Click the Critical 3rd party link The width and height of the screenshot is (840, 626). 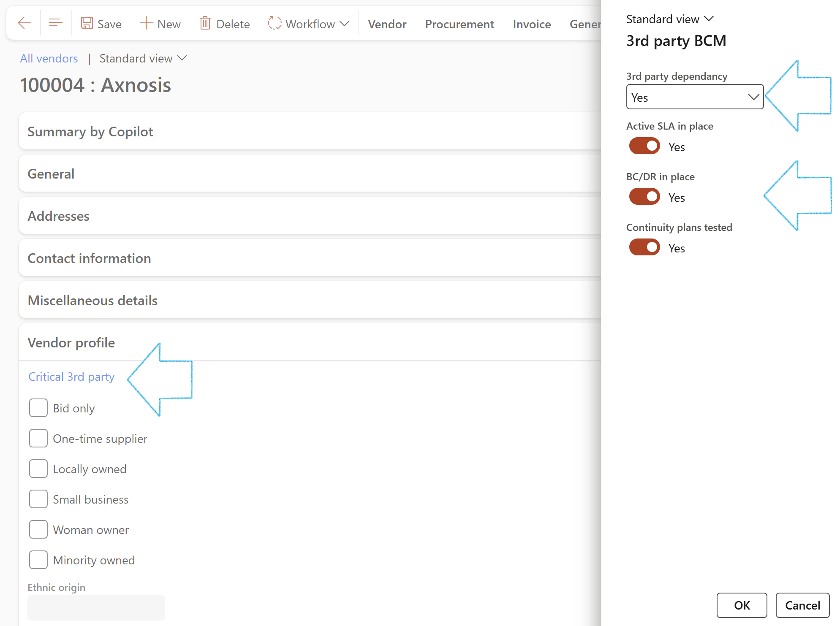coord(71,377)
